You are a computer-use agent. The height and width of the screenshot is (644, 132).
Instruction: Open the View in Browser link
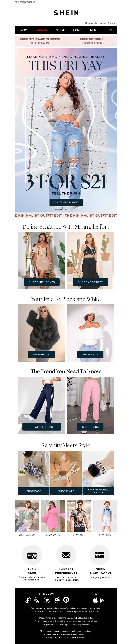click(x=108, y=23)
